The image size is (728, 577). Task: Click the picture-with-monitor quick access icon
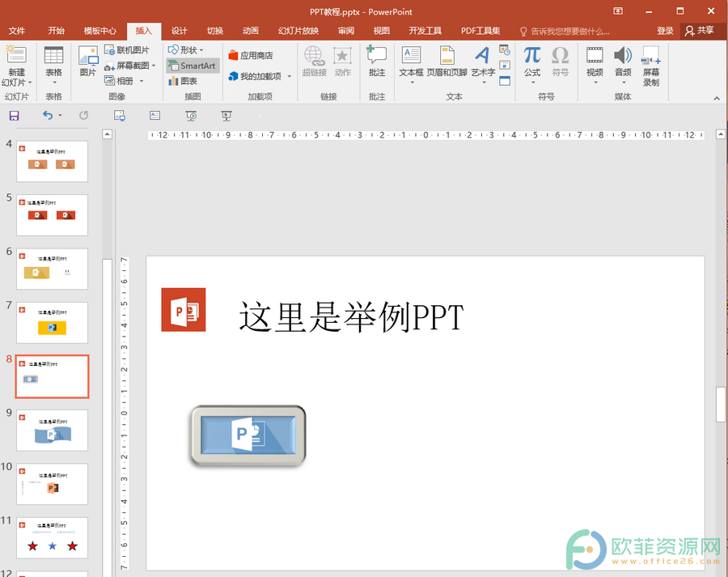(x=120, y=116)
